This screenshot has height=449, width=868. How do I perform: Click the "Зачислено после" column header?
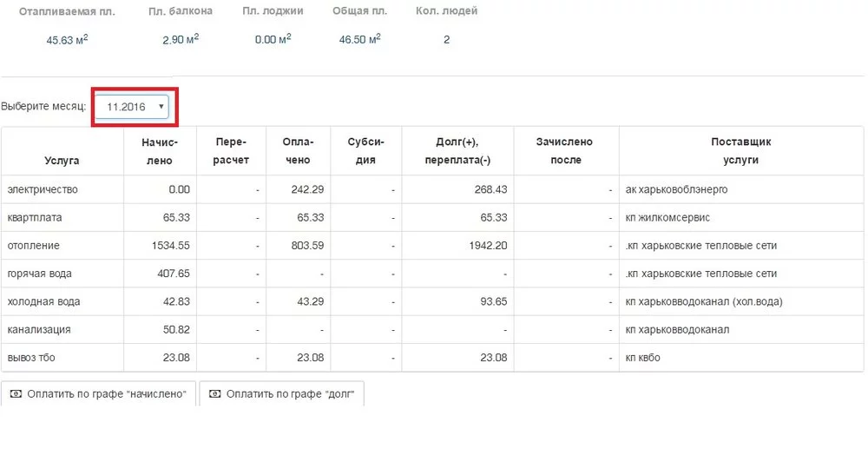564,151
